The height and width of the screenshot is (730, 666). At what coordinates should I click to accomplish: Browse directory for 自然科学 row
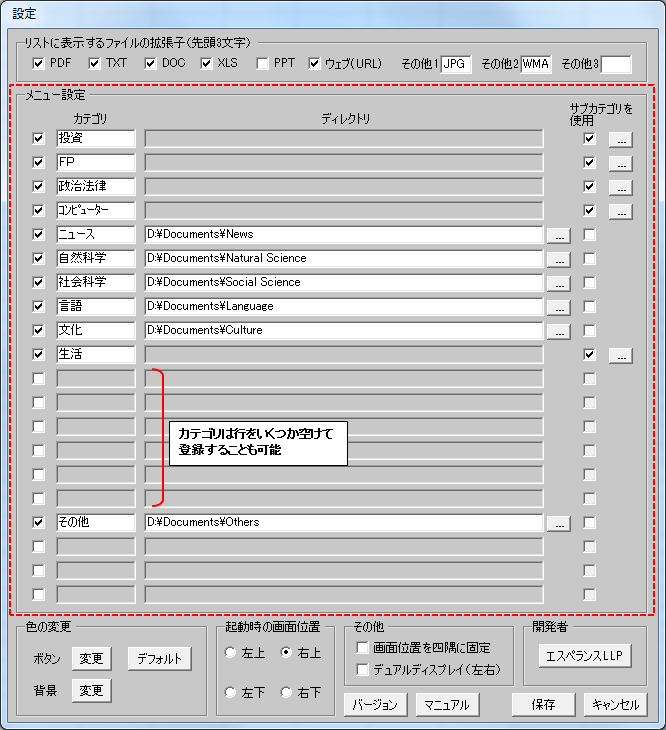point(559,260)
